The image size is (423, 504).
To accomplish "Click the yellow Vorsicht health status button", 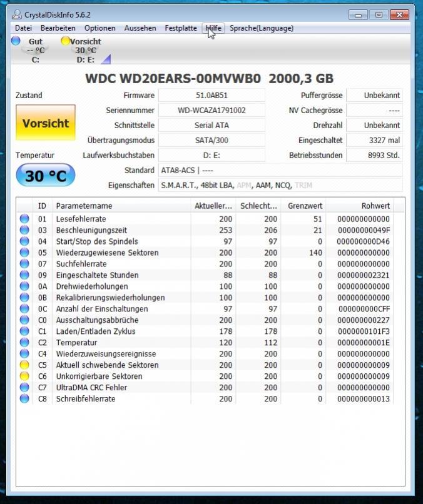I will pyautogui.click(x=46, y=123).
